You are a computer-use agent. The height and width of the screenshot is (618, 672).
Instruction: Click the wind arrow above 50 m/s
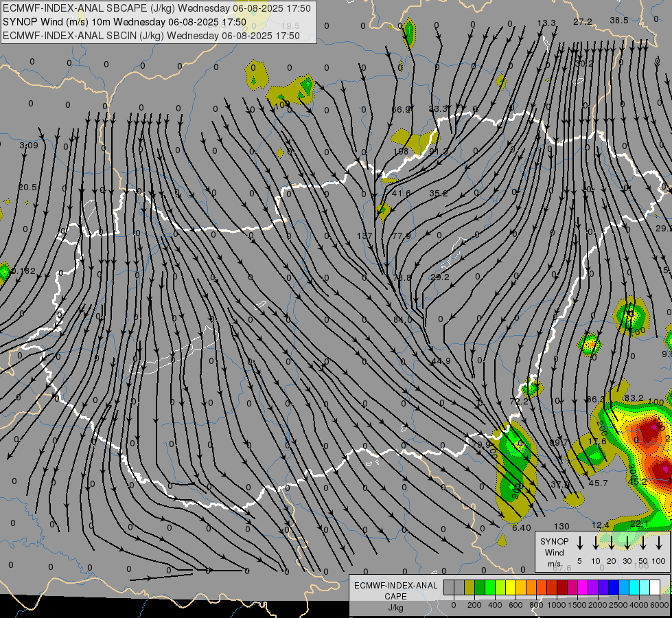pos(643,543)
